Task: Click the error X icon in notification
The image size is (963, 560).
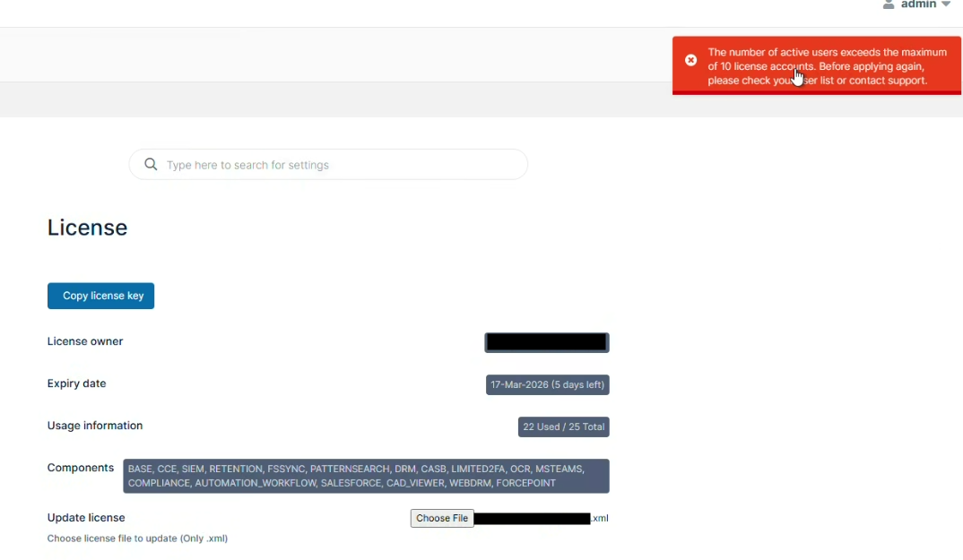Action: [690, 60]
